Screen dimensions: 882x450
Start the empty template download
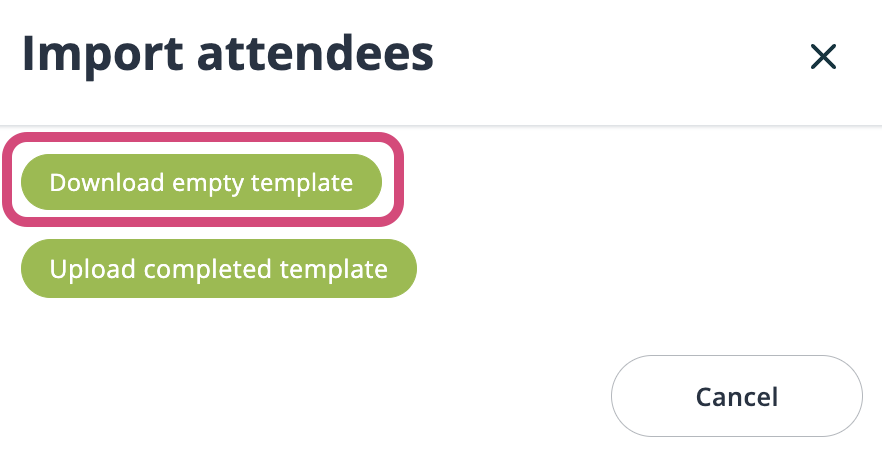coord(201,182)
